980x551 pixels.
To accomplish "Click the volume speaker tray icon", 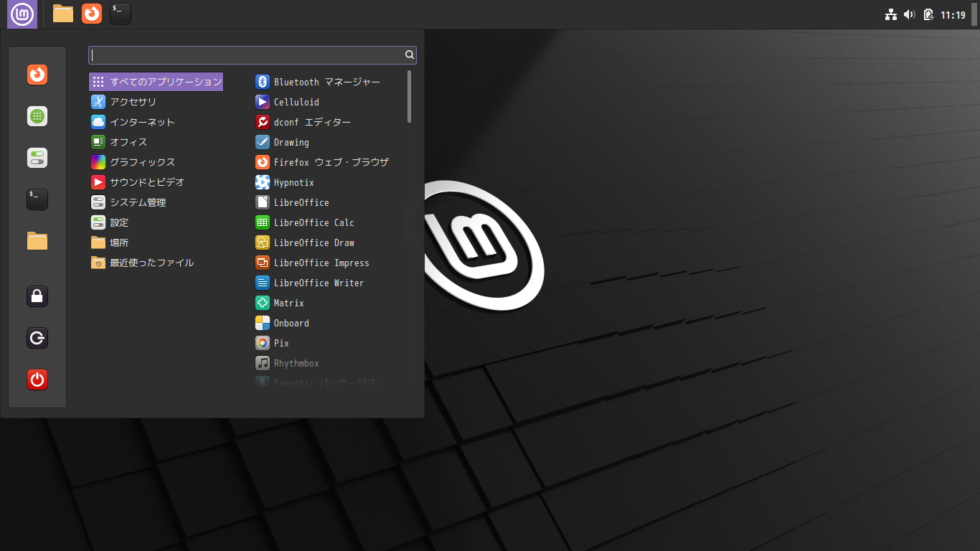I will pyautogui.click(x=910, y=14).
